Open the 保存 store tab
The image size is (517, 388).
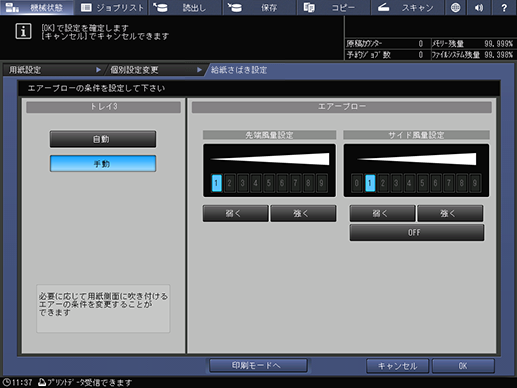coord(260,7)
